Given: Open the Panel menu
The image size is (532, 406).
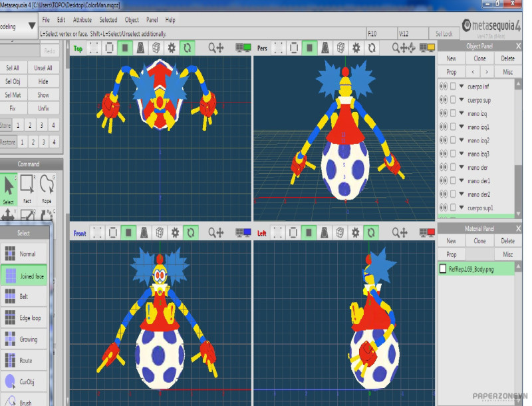Looking at the screenshot, I should [152, 20].
